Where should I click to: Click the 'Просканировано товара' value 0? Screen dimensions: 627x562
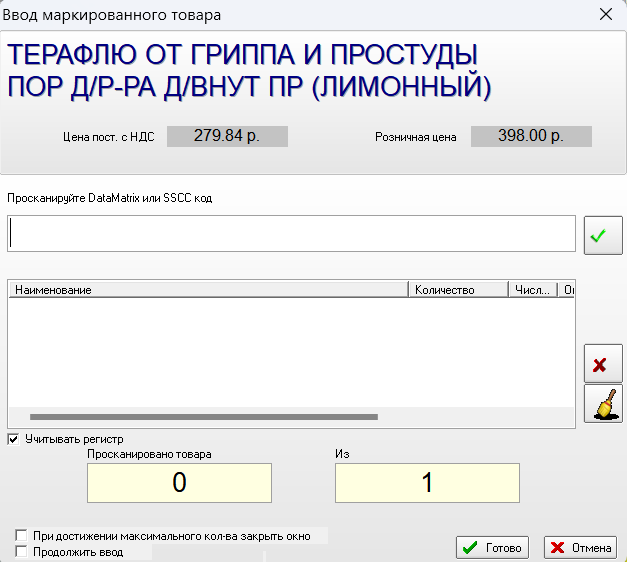tap(179, 483)
